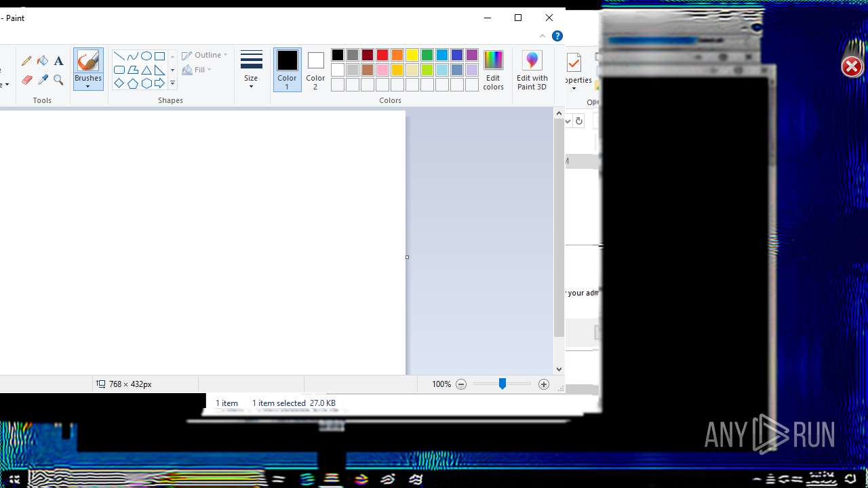Click zoom out minus button

coord(461,384)
